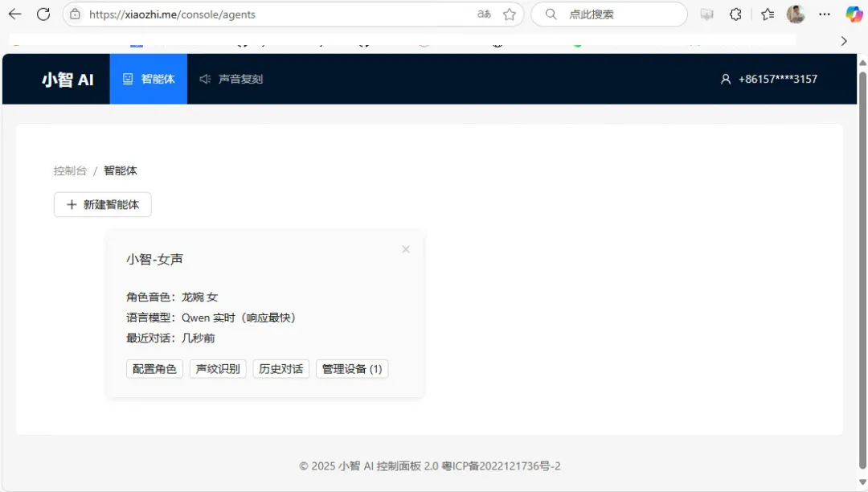Dismiss the 小智-女声 card with the × button

(x=406, y=249)
